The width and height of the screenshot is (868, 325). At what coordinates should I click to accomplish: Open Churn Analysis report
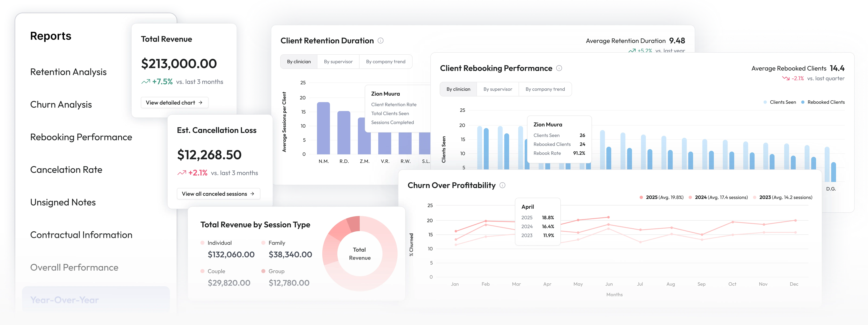[x=61, y=105]
